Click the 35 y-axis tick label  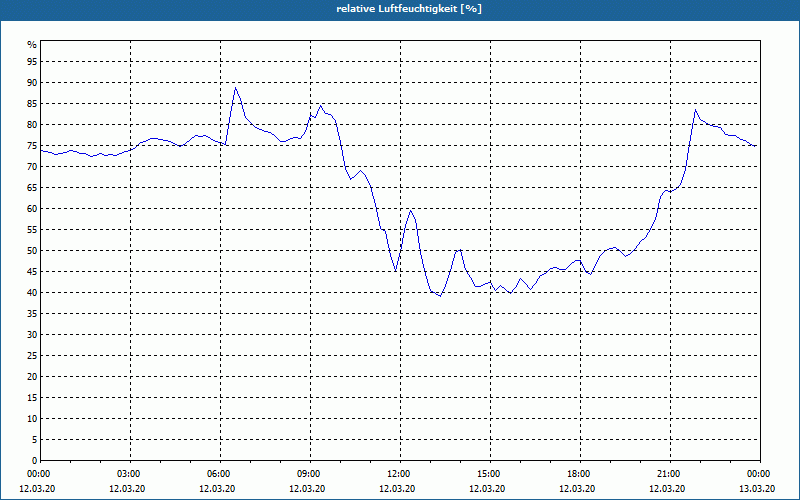[x=32, y=314]
